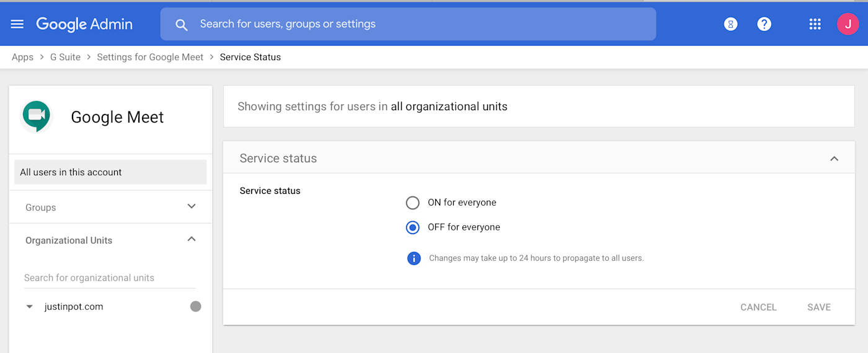Click gray status dot beside justinpot.com

[x=195, y=307]
